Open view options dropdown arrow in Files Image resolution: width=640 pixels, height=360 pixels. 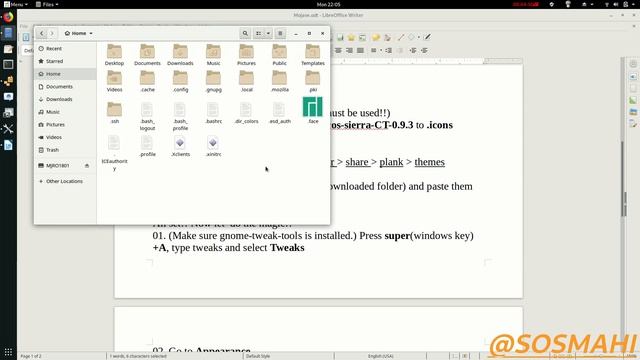[x=268, y=33]
